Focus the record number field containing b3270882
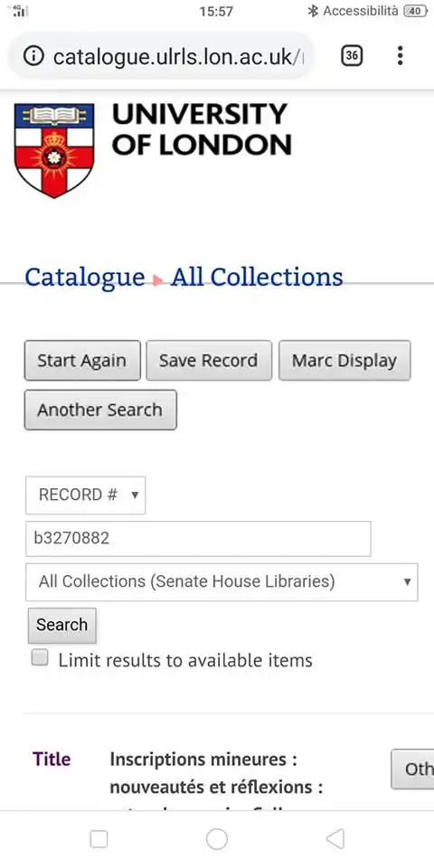This screenshot has height=868, width=434. click(198, 539)
